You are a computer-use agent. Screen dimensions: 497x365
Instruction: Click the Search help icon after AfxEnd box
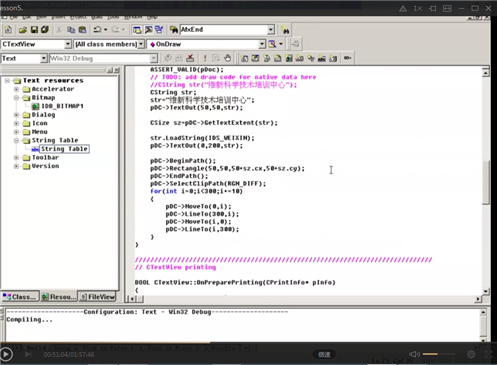285,30
